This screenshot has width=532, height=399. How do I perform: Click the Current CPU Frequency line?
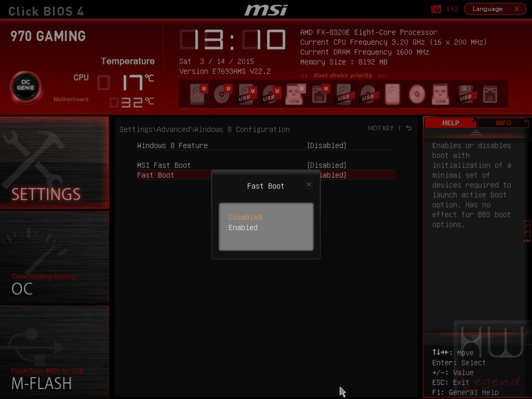click(393, 42)
